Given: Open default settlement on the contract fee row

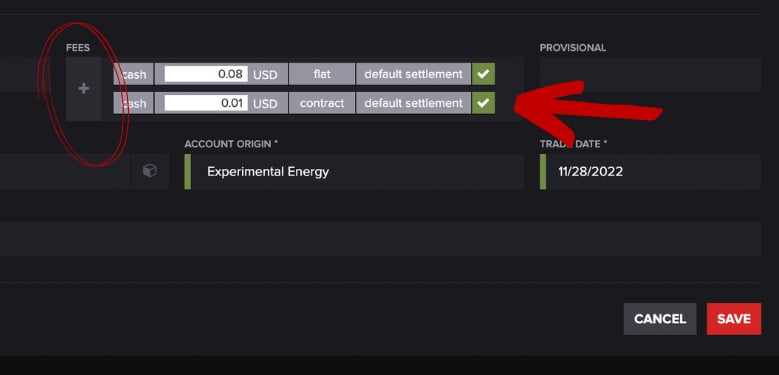Looking at the screenshot, I should coord(413,103).
